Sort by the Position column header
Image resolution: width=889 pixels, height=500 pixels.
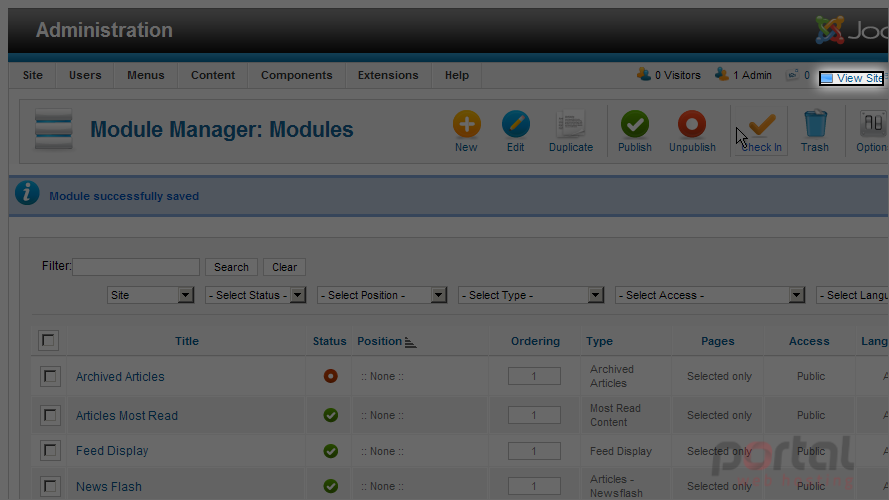coord(379,341)
